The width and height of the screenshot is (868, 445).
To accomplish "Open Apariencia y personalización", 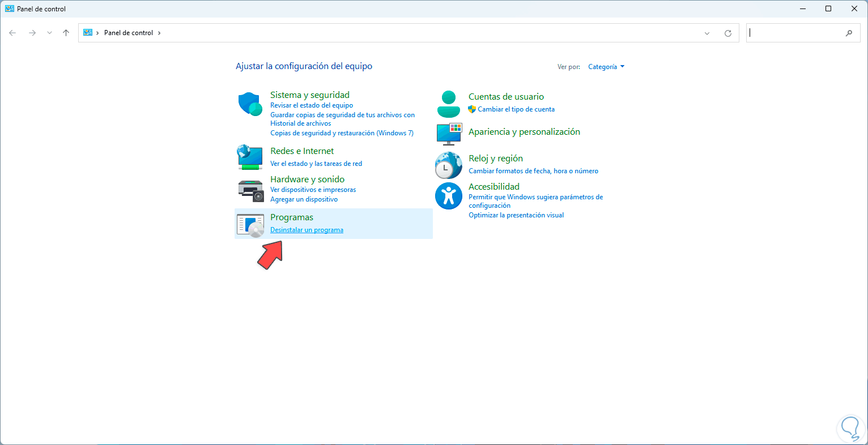I will click(524, 132).
